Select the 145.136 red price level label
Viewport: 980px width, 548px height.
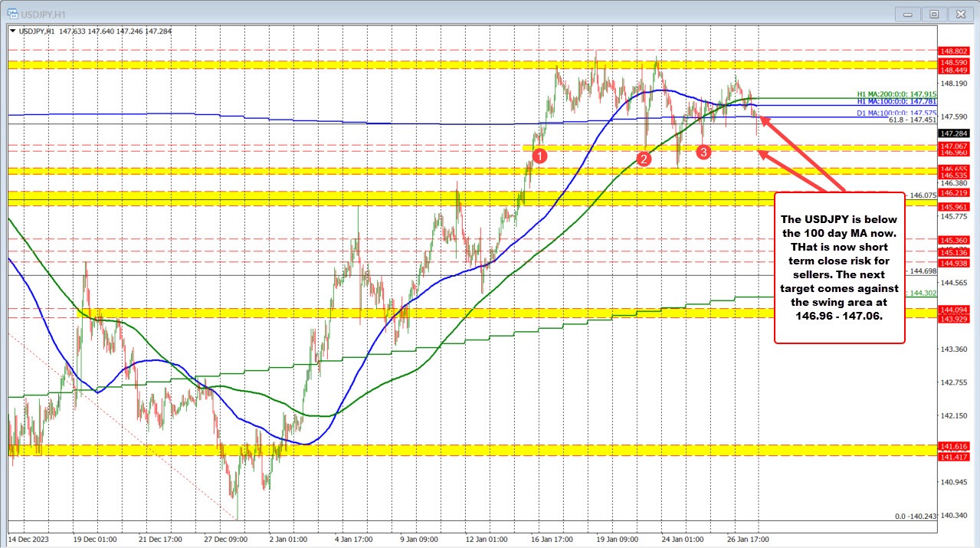point(955,253)
